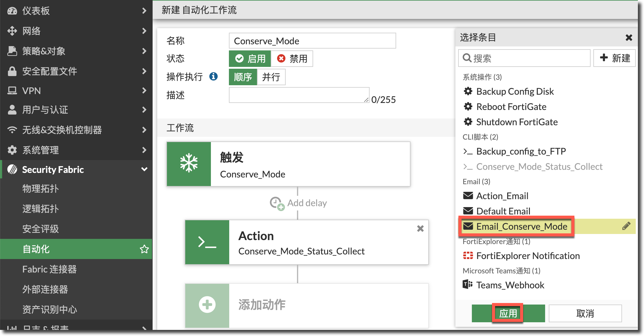Open the Fabric 连接器 page

(49, 269)
